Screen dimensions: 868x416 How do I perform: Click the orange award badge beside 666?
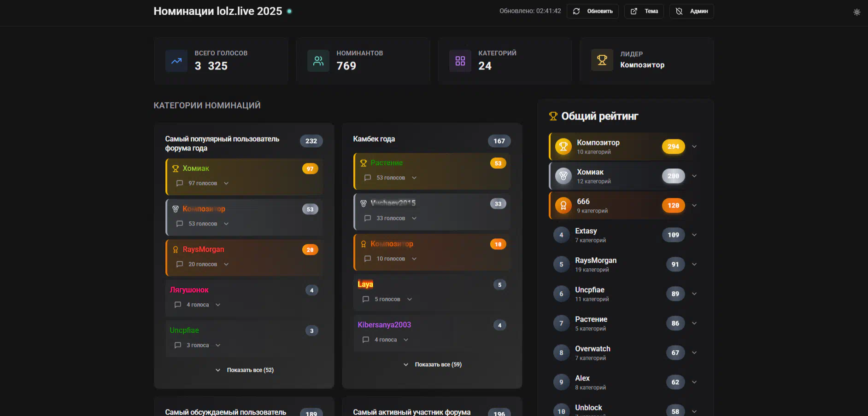pyautogui.click(x=563, y=206)
